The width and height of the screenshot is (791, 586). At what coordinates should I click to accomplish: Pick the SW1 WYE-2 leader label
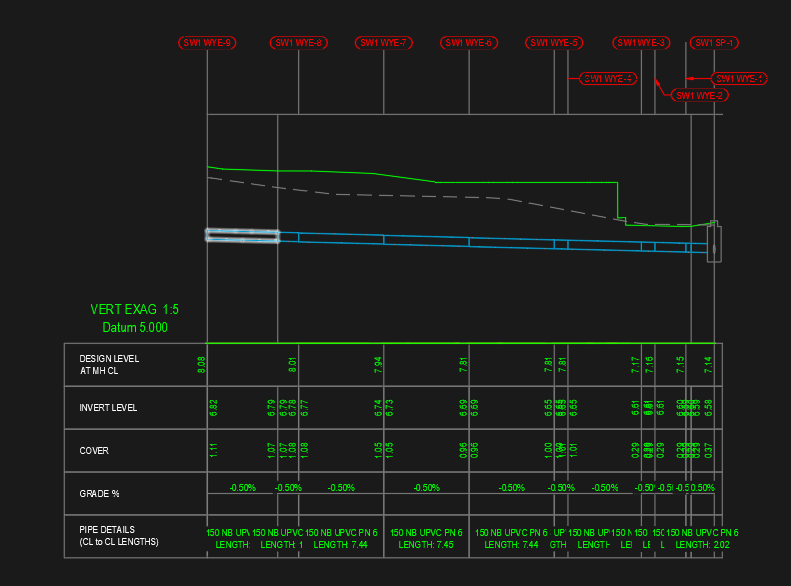[x=700, y=95]
